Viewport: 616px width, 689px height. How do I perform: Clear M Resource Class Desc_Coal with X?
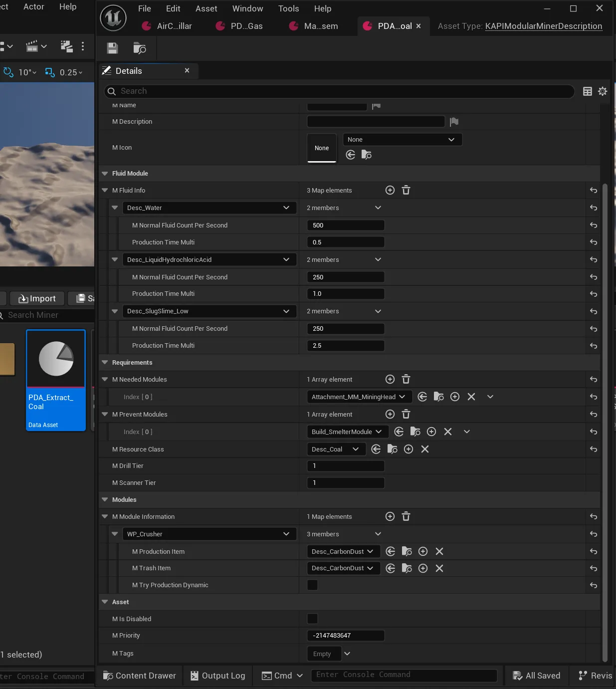click(425, 449)
